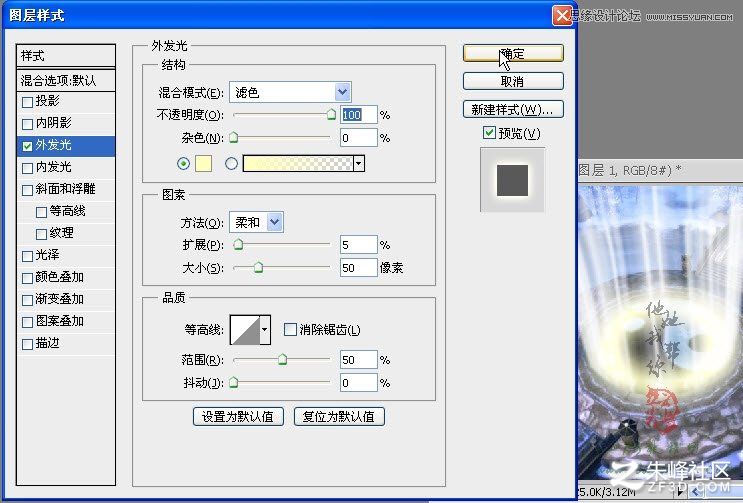Click the 新建样式(W)... button

point(513,109)
